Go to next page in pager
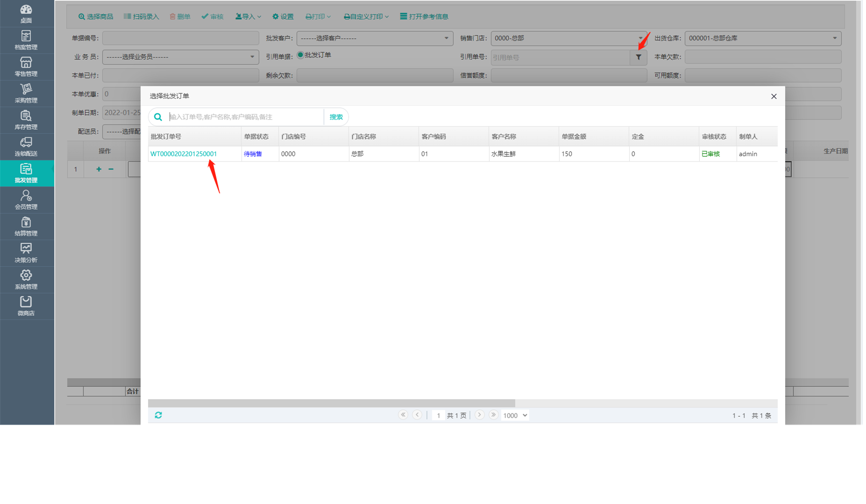The width and height of the screenshot is (866, 504). [x=479, y=415]
